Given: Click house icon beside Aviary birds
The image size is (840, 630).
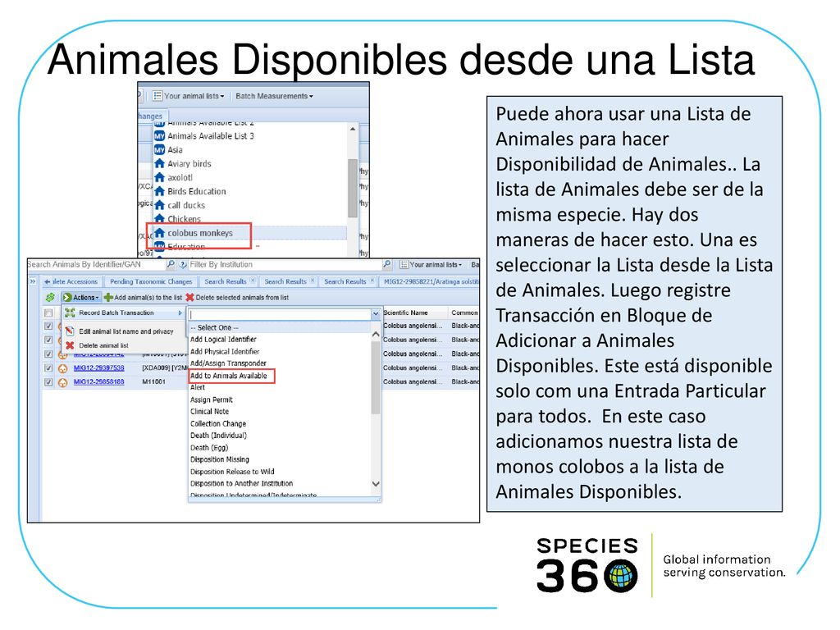Looking at the screenshot, I should (160, 163).
